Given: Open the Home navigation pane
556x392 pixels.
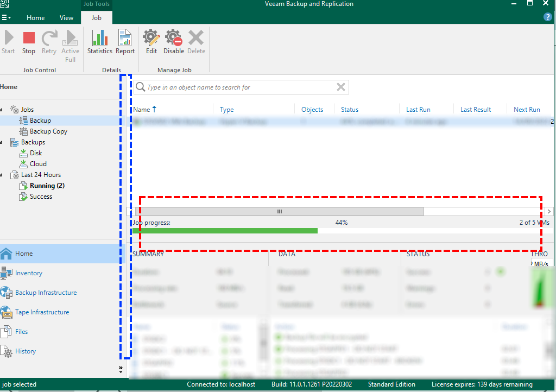Looking at the screenshot, I should pos(62,254).
